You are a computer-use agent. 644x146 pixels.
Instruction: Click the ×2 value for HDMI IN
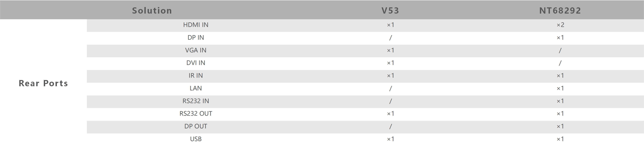click(x=560, y=25)
